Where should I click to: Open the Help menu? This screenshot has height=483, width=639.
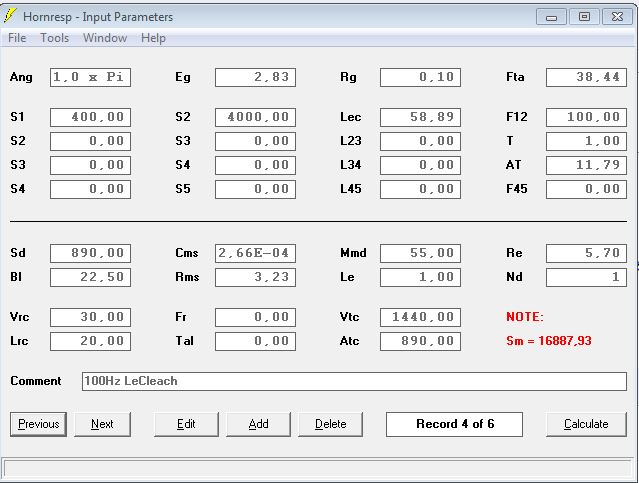point(153,38)
